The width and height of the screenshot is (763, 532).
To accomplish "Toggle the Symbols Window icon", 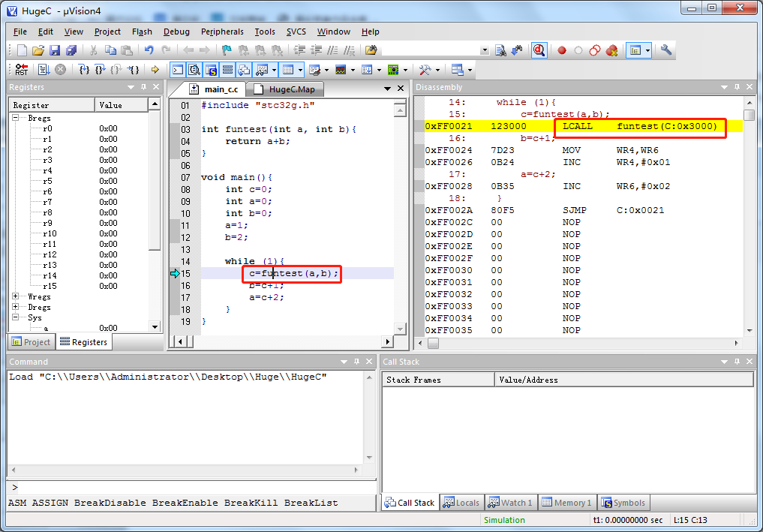I will point(211,70).
